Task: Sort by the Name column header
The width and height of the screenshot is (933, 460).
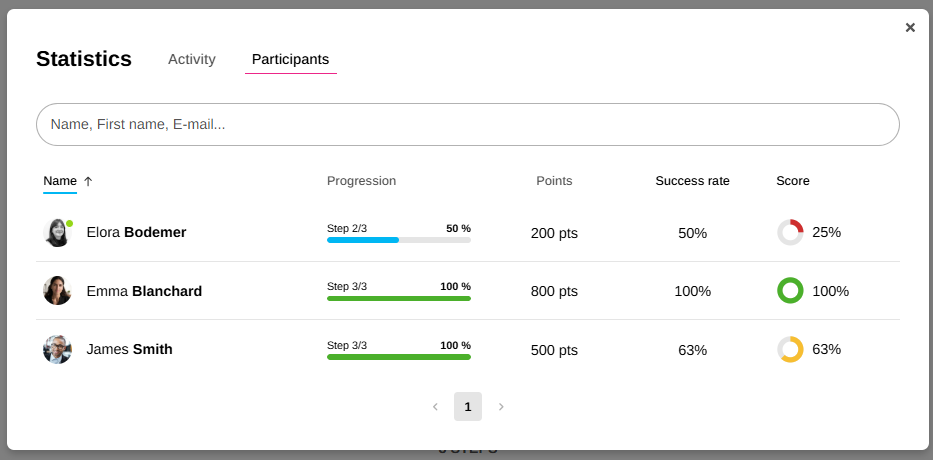Action: click(60, 181)
